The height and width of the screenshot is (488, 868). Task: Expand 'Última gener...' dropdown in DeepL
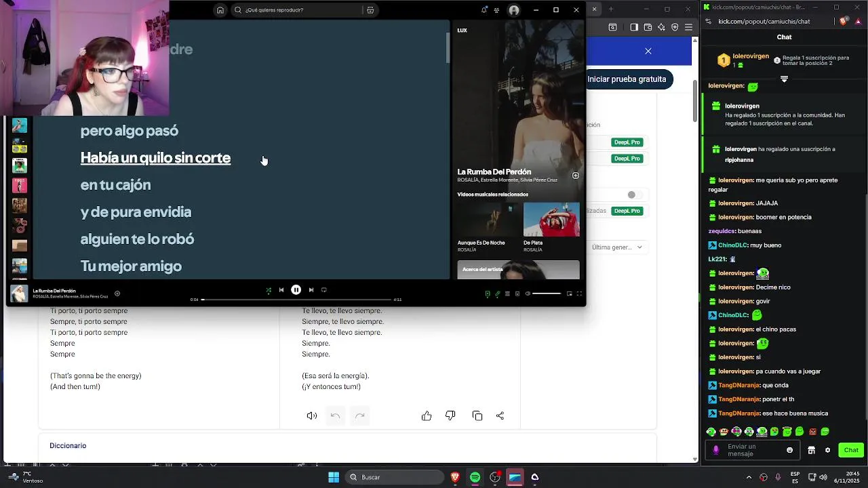click(617, 247)
